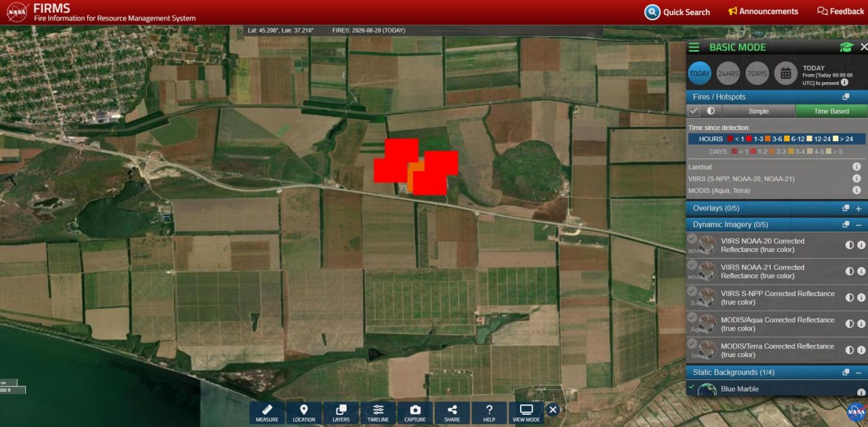The height and width of the screenshot is (427, 868).
Task: Adjust opacity of VIIRS NOAA-20 imagery
Action: tap(850, 245)
